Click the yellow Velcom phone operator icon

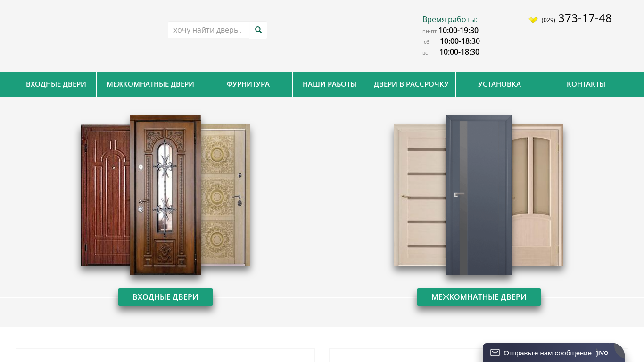click(533, 20)
